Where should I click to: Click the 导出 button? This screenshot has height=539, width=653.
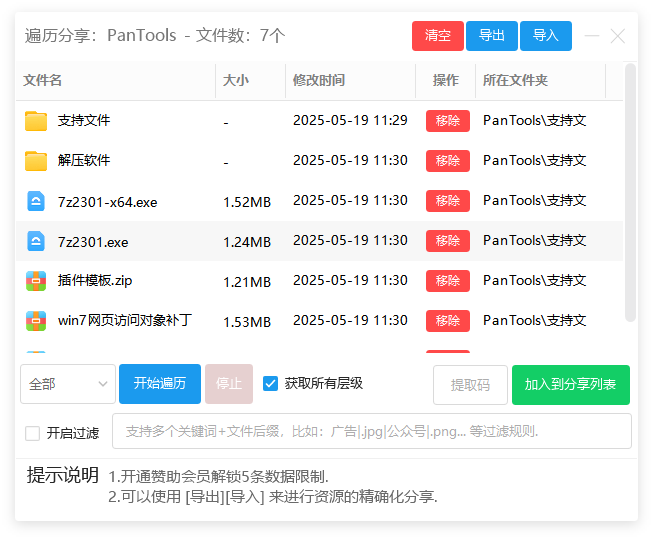tap(491, 36)
